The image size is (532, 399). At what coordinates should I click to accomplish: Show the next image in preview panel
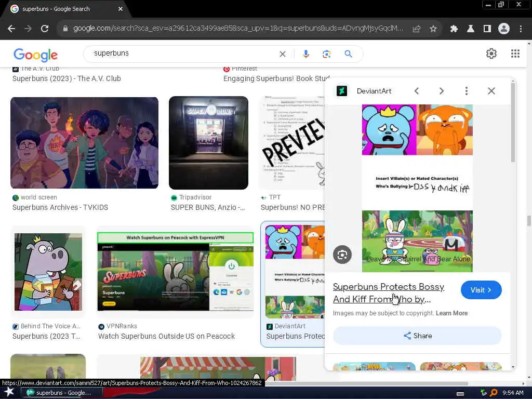click(442, 91)
